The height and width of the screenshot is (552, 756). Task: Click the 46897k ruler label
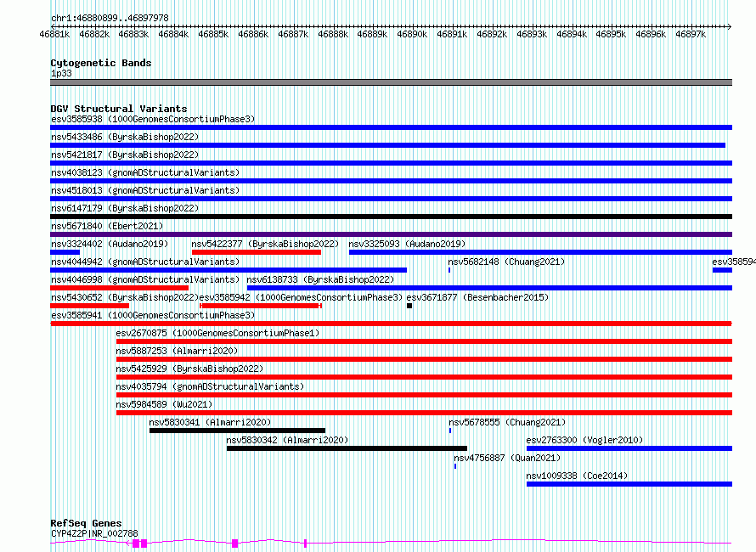[691, 34]
